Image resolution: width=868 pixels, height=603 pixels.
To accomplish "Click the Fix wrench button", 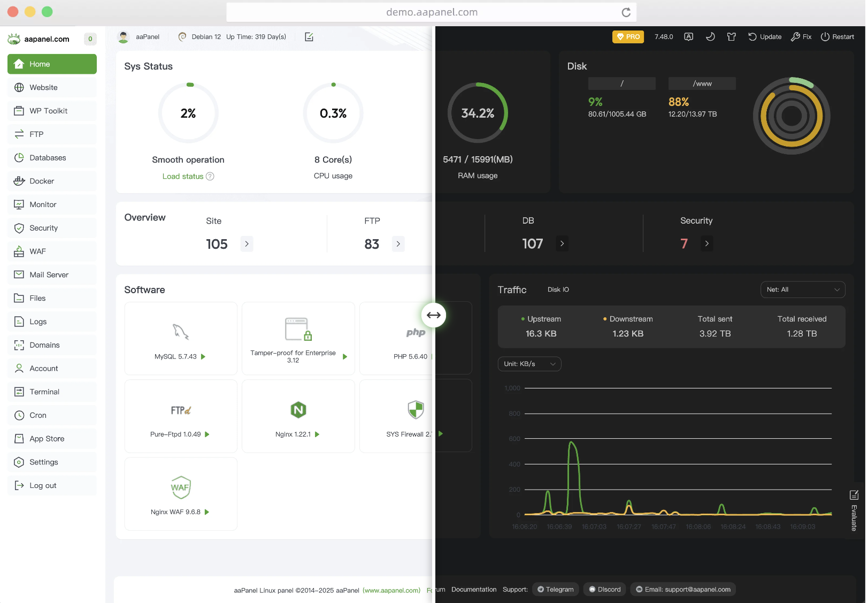I will point(801,37).
